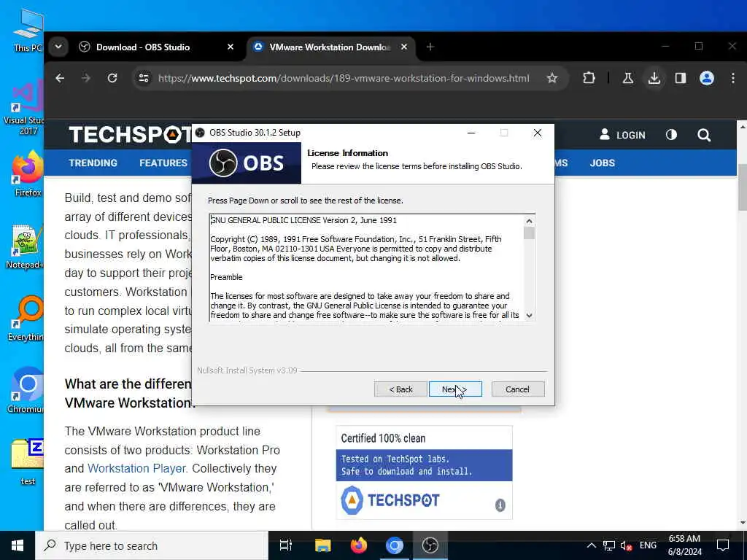Open Task View from the taskbar

[x=286, y=545]
